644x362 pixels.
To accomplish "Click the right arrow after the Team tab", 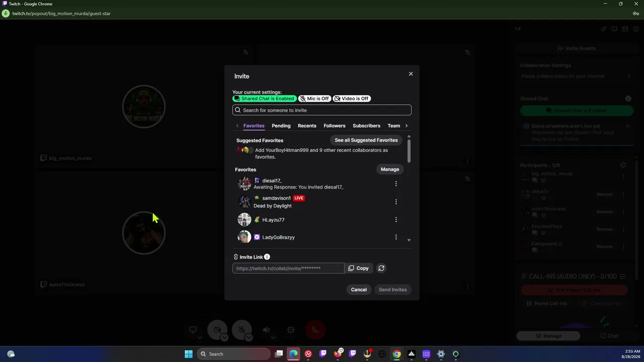I will [x=407, y=126].
